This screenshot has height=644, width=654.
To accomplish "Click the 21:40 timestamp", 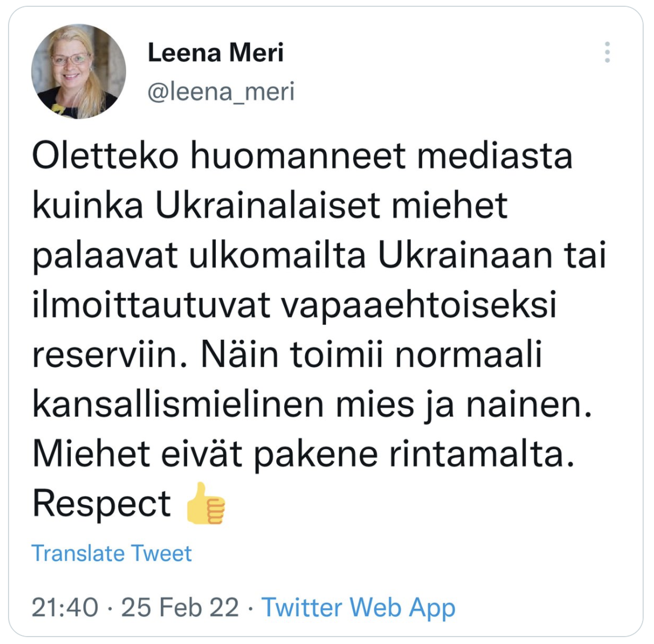I will click(x=65, y=607).
